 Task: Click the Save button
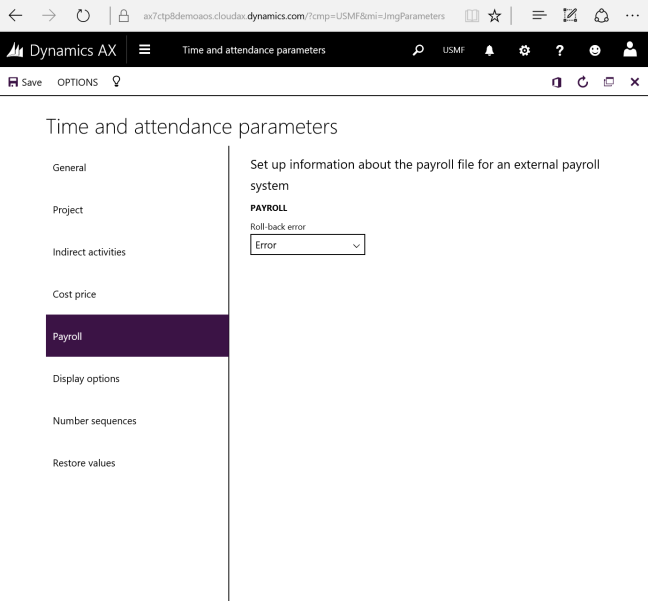tap(24, 82)
